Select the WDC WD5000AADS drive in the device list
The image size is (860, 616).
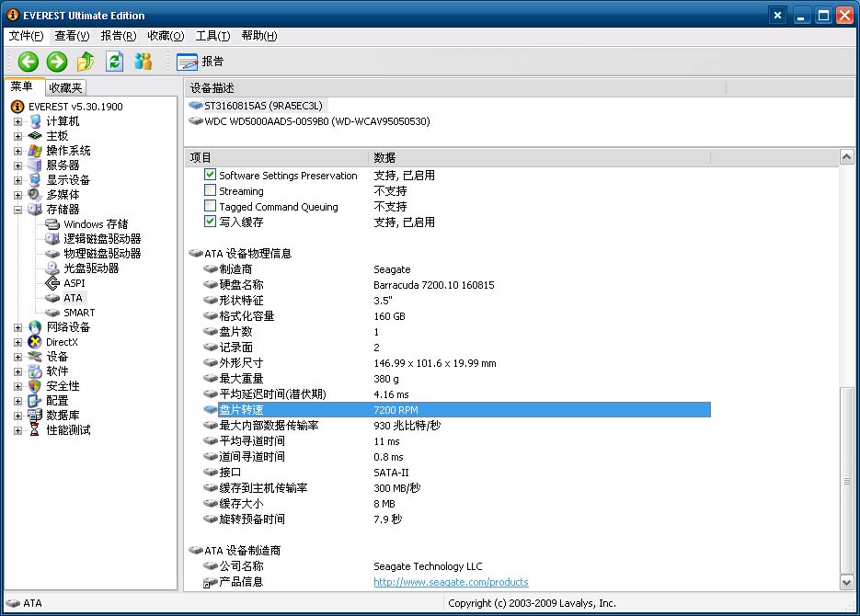(316, 121)
